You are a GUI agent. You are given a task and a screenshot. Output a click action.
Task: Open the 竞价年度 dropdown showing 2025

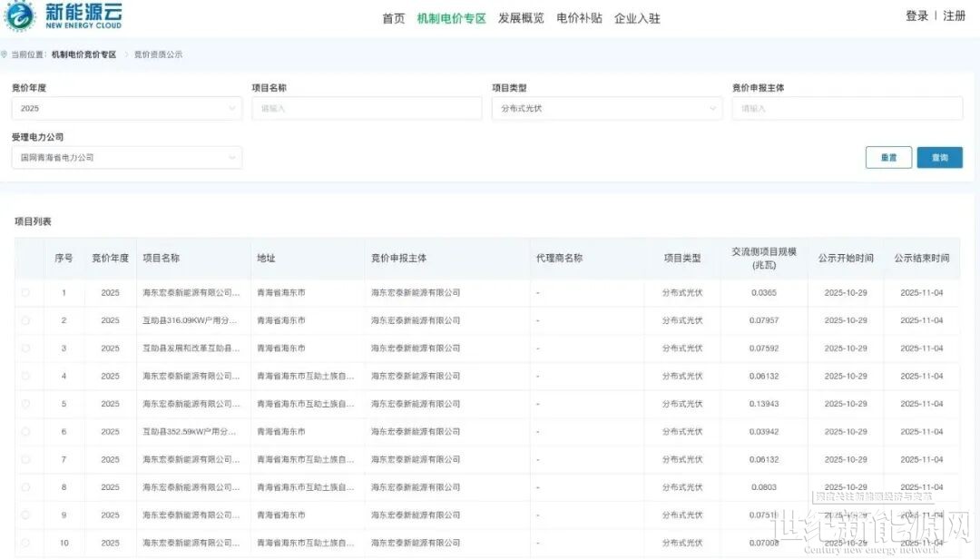pos(126,109)
